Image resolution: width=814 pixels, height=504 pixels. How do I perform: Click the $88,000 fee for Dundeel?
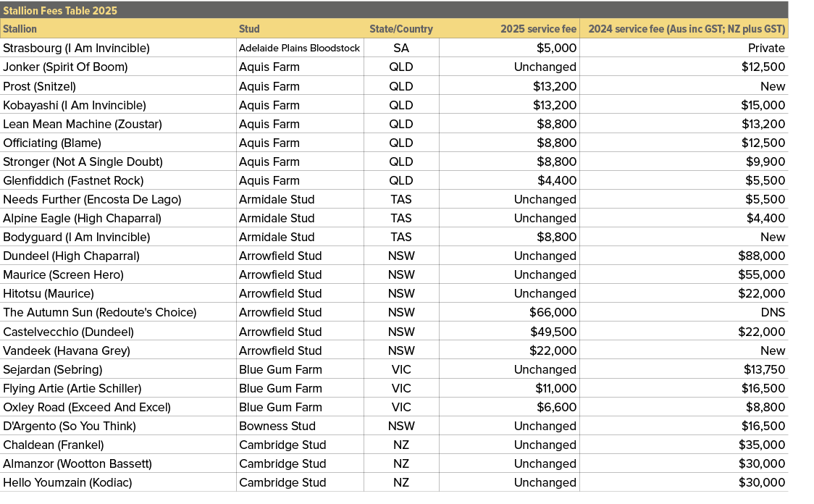point(759,256)
